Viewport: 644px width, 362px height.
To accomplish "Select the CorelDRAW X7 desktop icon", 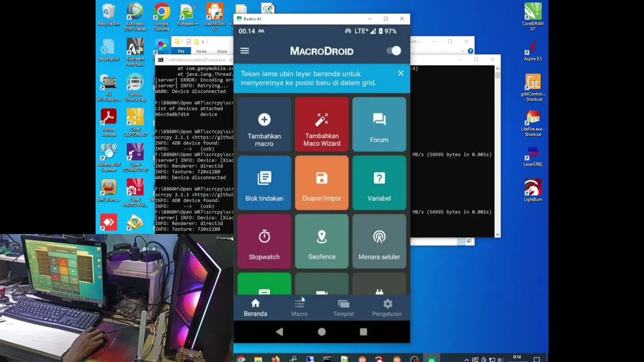I will pos(533,17).
